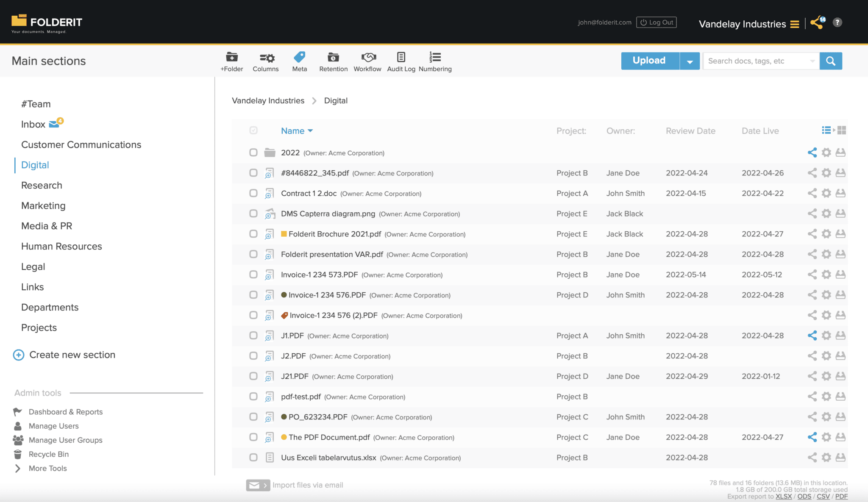Expand the Upload button dropdown arrow
Image resolution: width=868 pixels, height=502 pixels.
pyautogui.click(x=690, y=61)
